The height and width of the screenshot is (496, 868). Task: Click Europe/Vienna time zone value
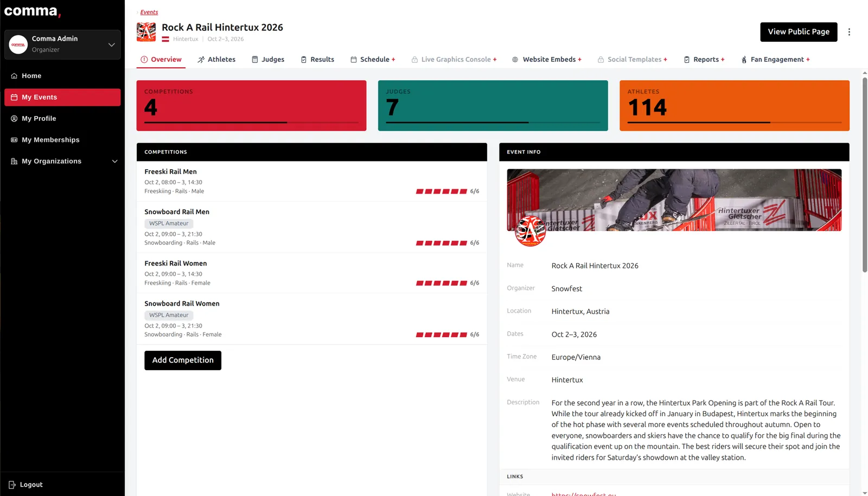[576, 357]
